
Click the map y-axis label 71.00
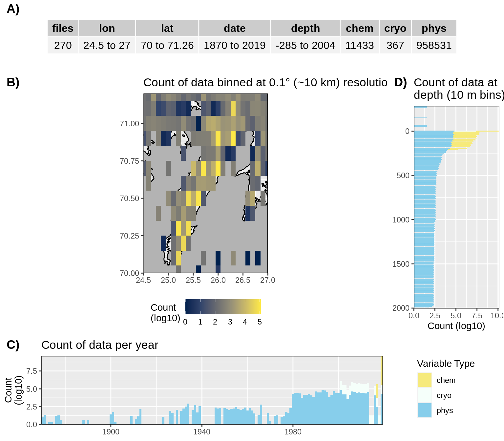[x=129, y=124]
